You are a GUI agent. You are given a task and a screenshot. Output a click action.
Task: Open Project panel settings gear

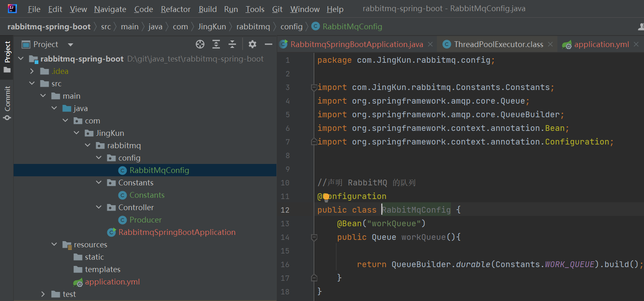click(x=252, y=44)
